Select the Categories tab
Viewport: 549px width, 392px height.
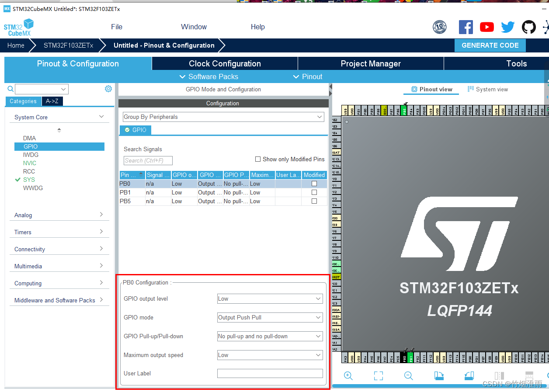pyautogui.click(x=23, y=101)
